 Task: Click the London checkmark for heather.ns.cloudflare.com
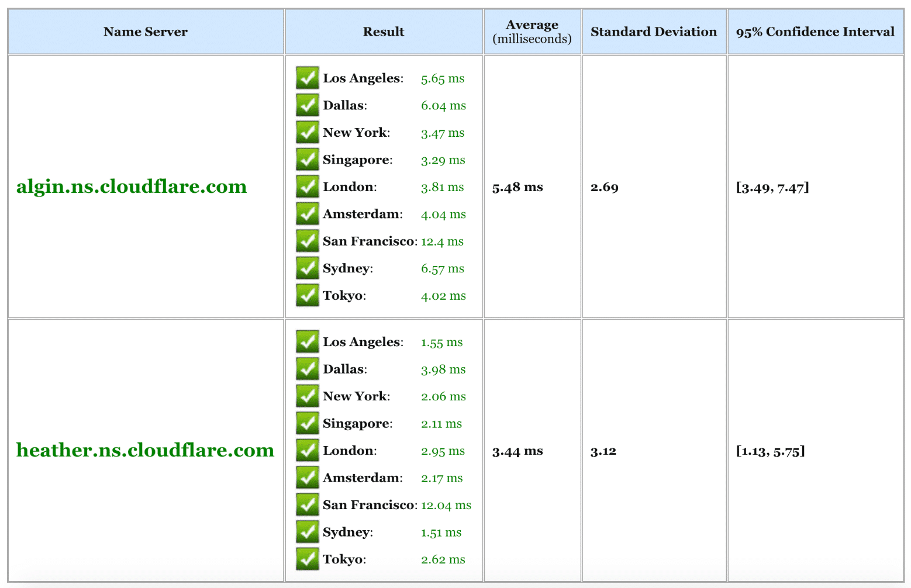[308, 450]
